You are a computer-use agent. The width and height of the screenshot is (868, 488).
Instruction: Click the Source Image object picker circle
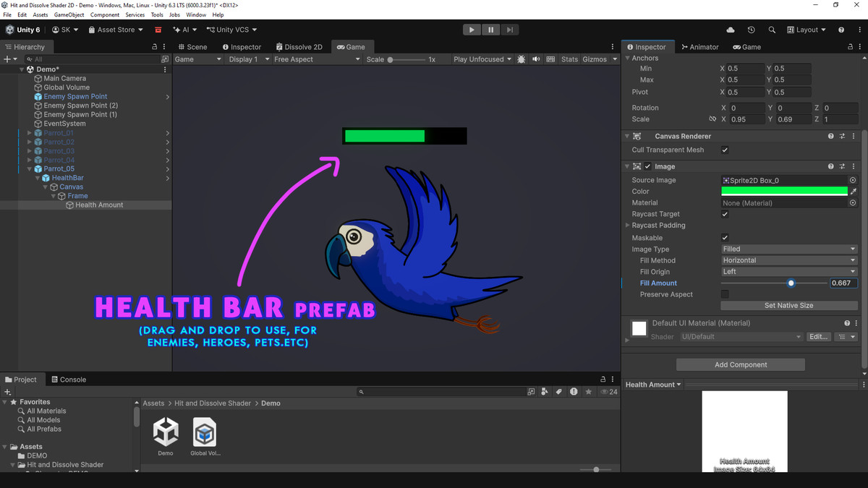coord(853,180)
